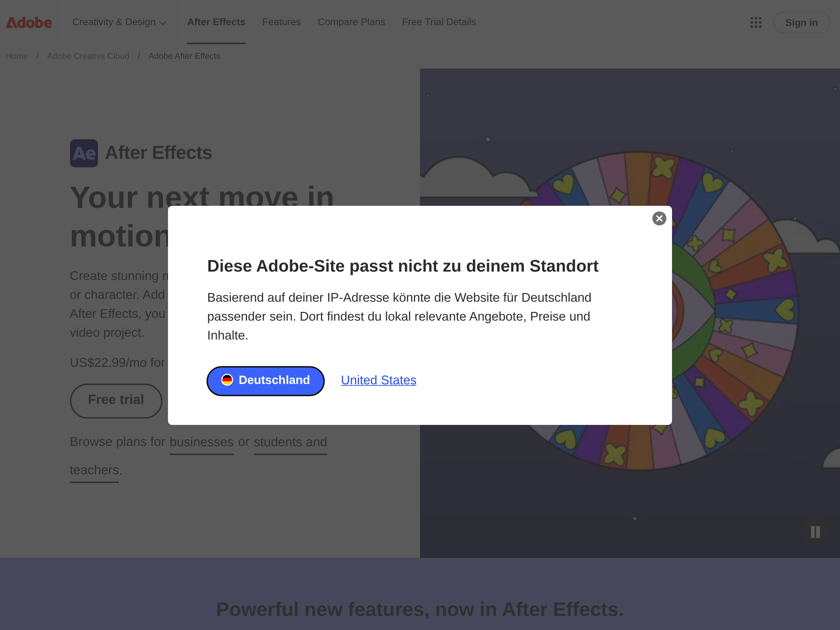Image resolution: width=840 pixels, height=630 pixels.
Task: Go to Compare Plans
Action: (351, 22)
